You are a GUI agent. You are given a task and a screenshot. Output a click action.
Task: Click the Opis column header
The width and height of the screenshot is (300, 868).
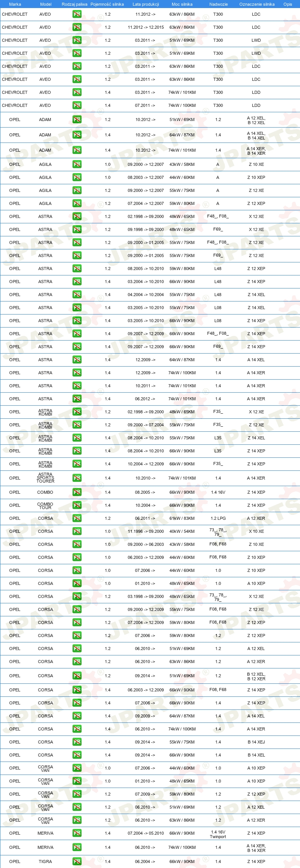coord(288,4)
